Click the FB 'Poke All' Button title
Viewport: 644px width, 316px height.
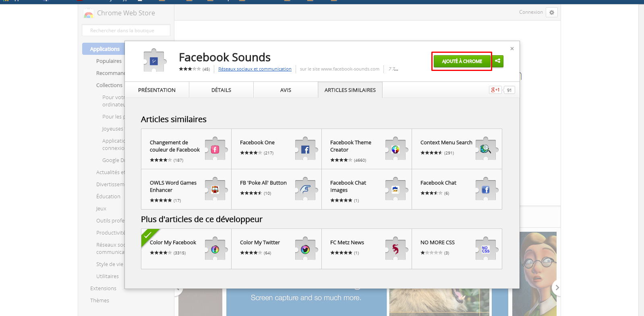[x=263, y=183]
